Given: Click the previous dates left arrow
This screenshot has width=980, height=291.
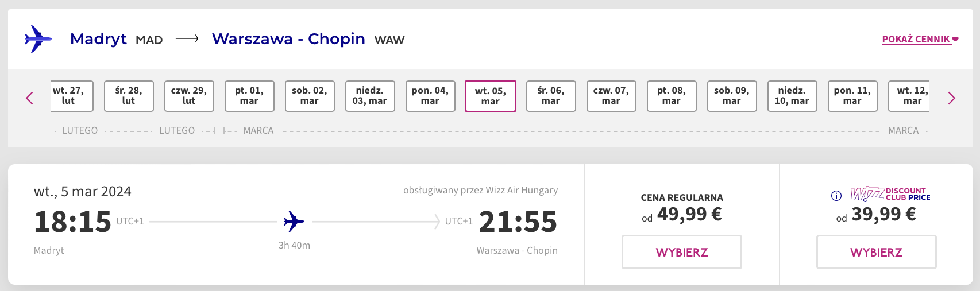Looking at the screenshot, I should tap(30, 98).
